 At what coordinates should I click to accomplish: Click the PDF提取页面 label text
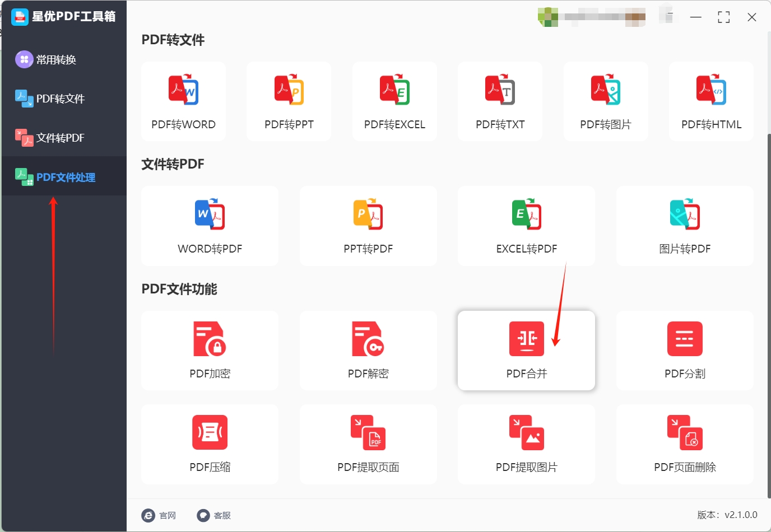[368, 467]
